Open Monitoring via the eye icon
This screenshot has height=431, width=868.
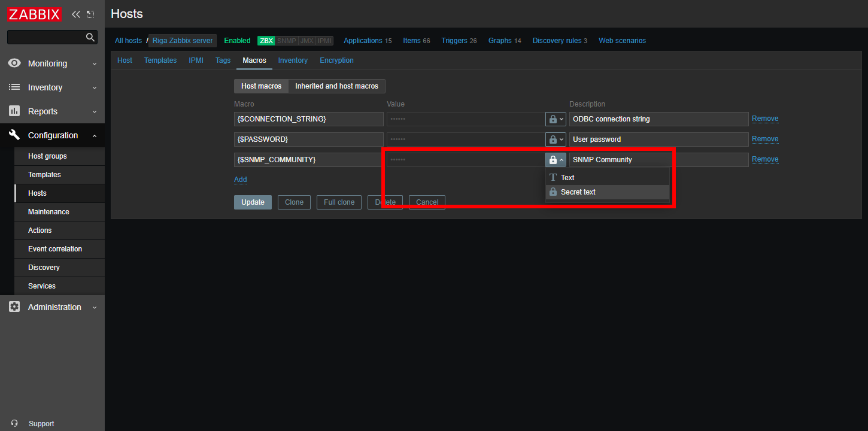coord(14,63)
